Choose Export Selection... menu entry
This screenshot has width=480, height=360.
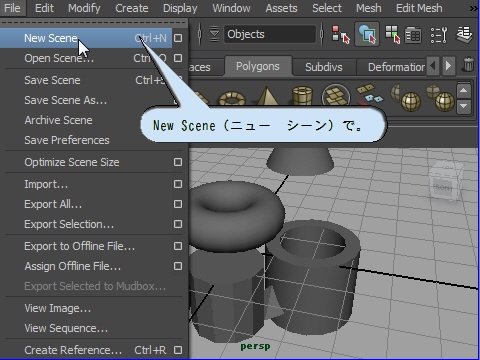tap(86, 224)
